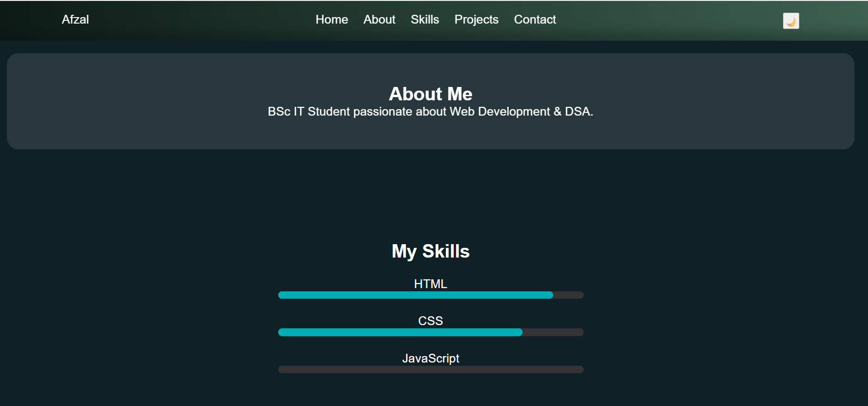Click the empty JavaScript progress bar
The height and width of the screenshot is (406, 868).
[431, 369]
